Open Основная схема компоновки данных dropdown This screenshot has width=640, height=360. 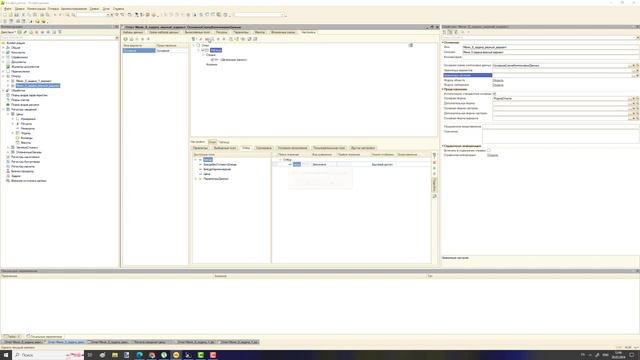click(633, 65)
